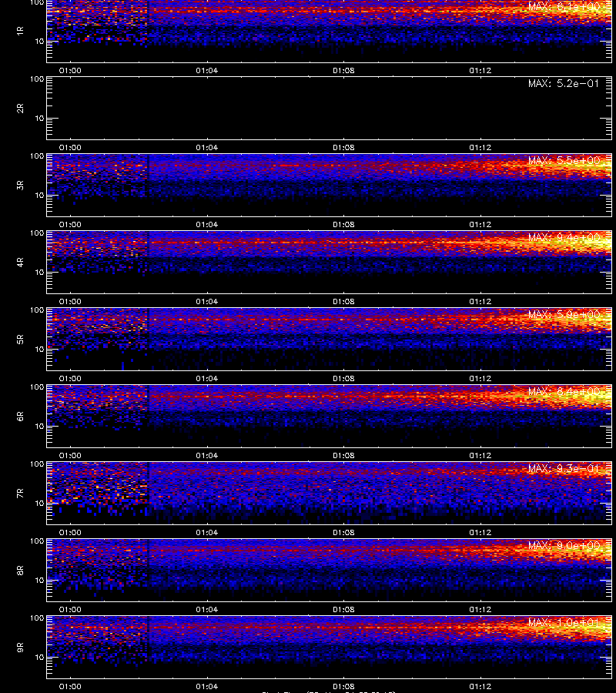Click inside the empty black 2R spectrogram panel

coord(329,109)
